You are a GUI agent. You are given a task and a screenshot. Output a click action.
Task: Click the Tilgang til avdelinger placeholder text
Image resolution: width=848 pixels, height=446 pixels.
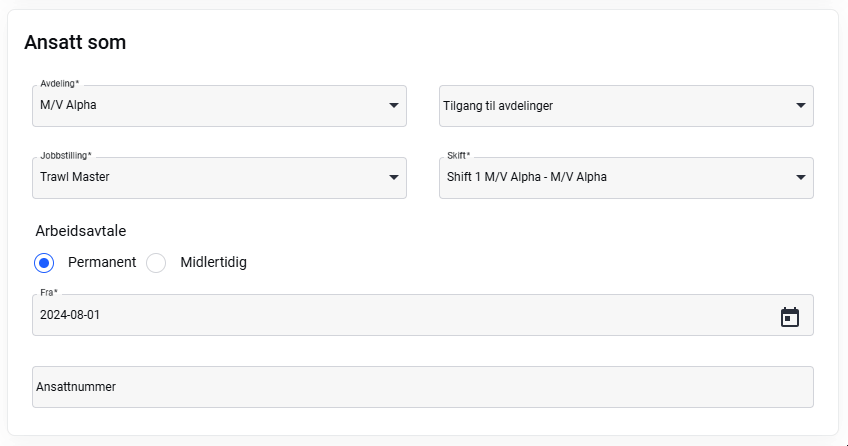click(x=498, y=106)
